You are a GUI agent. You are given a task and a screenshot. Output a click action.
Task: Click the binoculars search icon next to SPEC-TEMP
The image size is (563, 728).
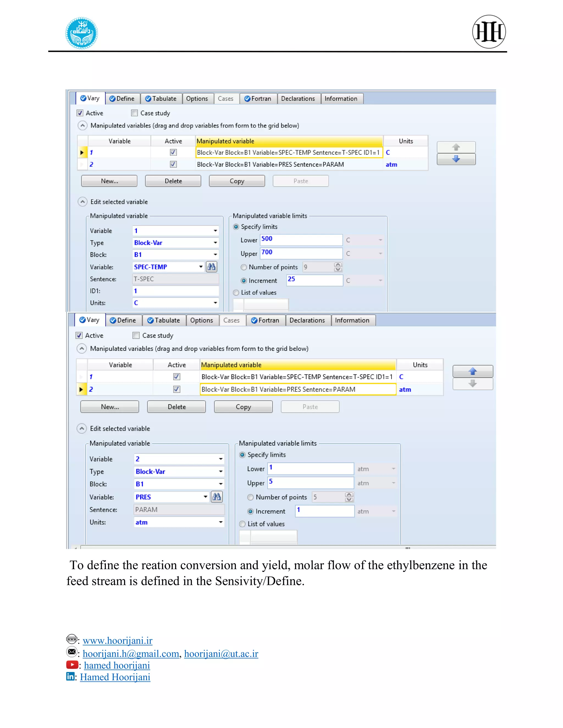click(x=211, y=267)
